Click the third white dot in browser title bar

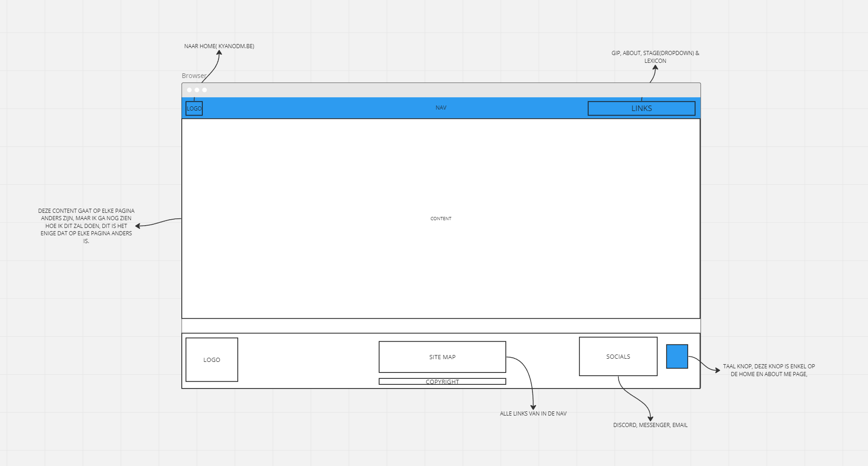point(205,90)
